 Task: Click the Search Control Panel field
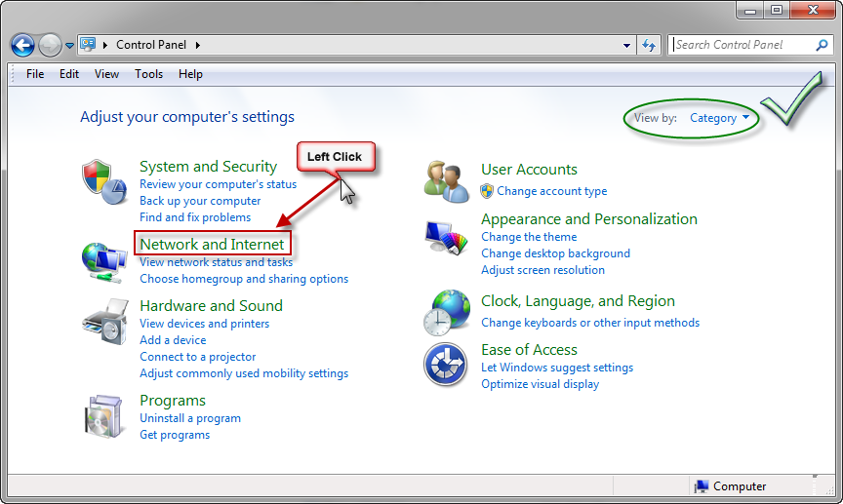742,45
